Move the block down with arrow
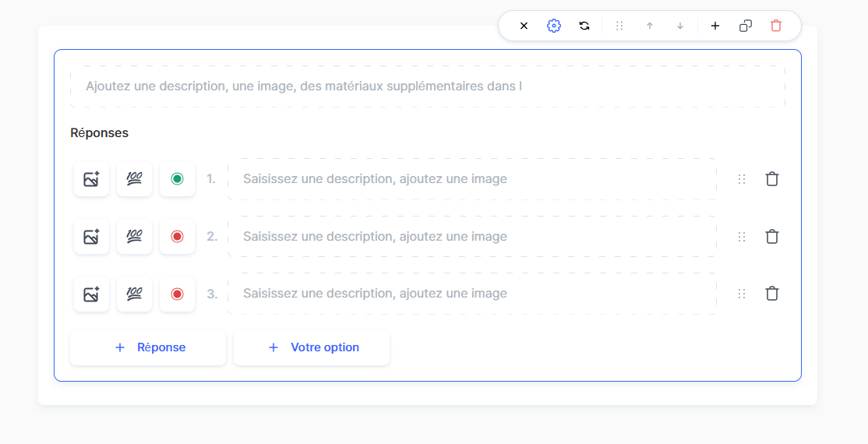868x444 pixels. coord(680,26)
